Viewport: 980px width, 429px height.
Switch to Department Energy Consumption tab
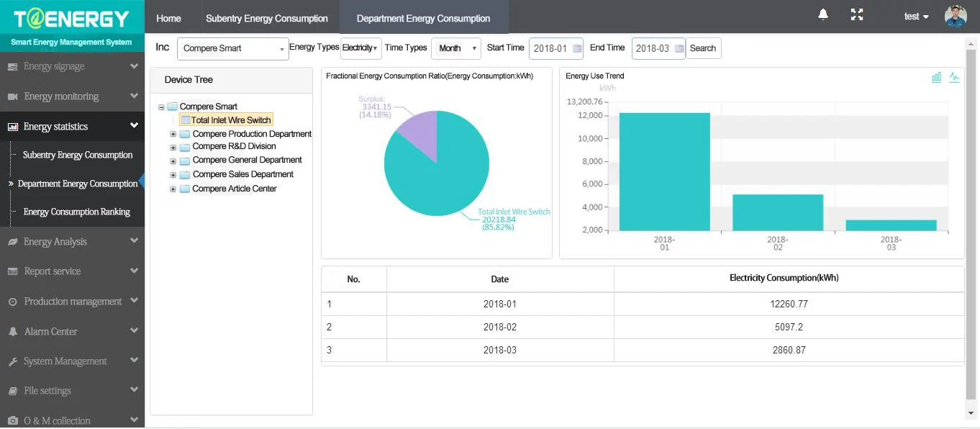coord(423,18)
